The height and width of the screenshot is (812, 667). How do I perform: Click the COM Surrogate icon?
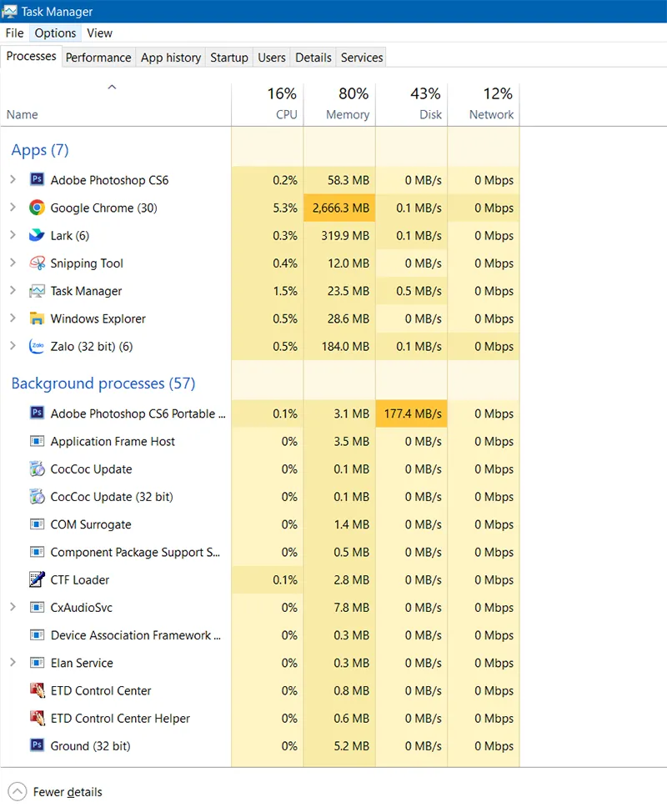coord(37,524)
